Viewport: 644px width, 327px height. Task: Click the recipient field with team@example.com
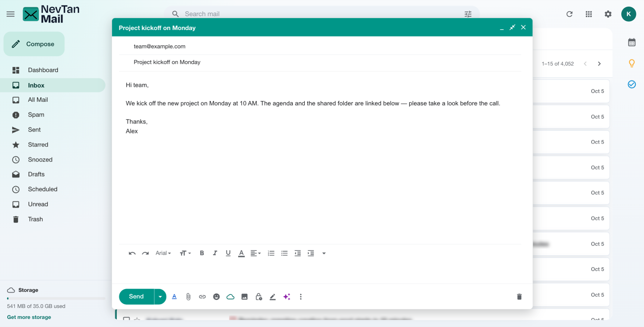[320, 47]
